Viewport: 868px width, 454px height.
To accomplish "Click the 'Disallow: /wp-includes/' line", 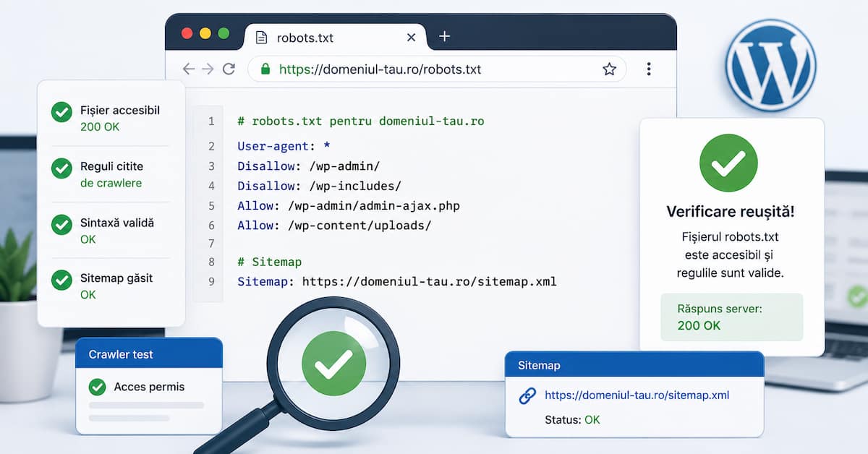I will [320, 186].
